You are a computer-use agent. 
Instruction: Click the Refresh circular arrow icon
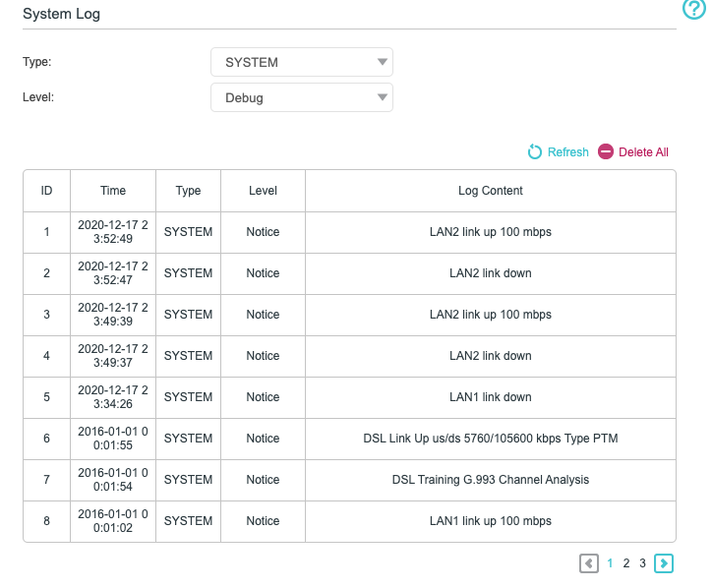point(535,151)
